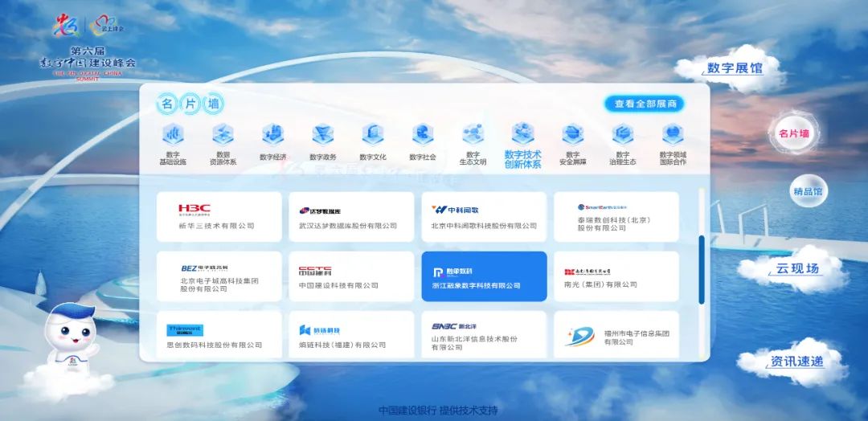Viewport: 868px width, 421px height.
Task: Select the 数字技术创新体系 category icon
Action: coord(522,133)
